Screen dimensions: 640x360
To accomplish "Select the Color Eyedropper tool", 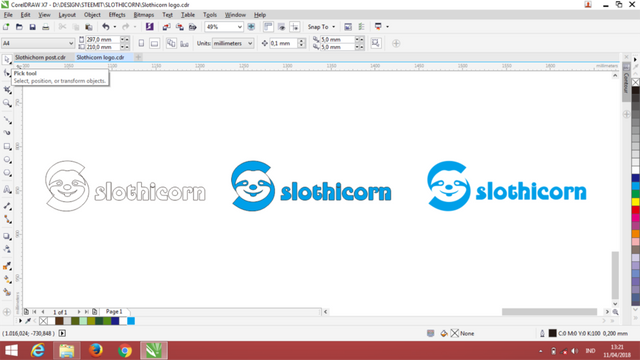I will [7, 266].
